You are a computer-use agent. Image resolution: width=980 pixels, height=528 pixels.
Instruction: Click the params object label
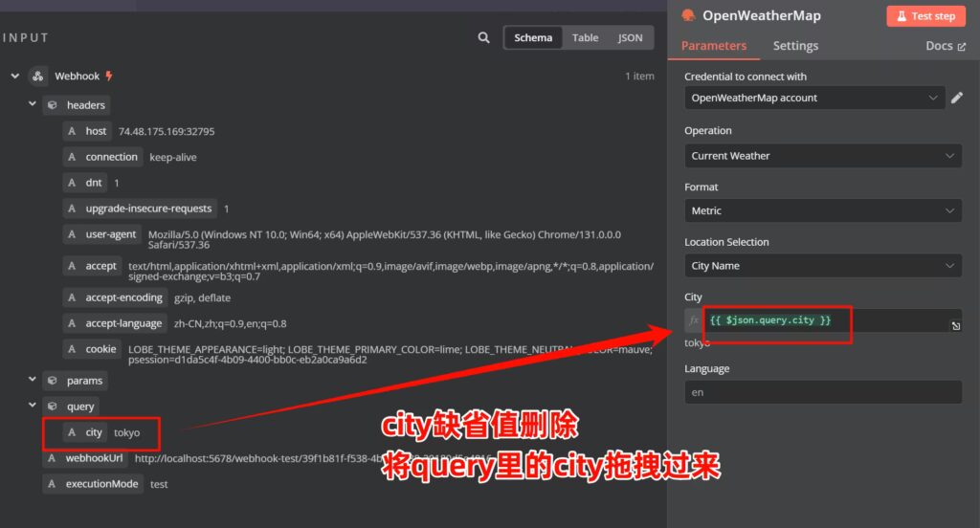(84, 381)
